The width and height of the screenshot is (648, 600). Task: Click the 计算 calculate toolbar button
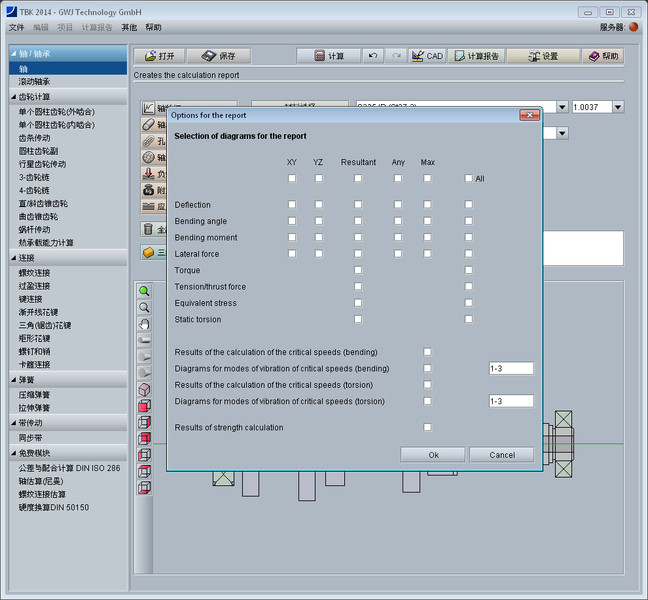point(329,56)
